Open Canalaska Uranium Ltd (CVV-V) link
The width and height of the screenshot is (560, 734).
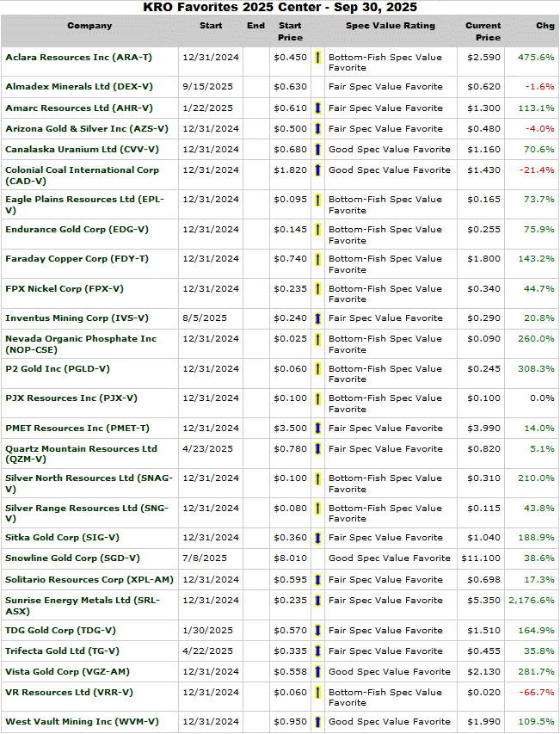click(x=82, y=150)
